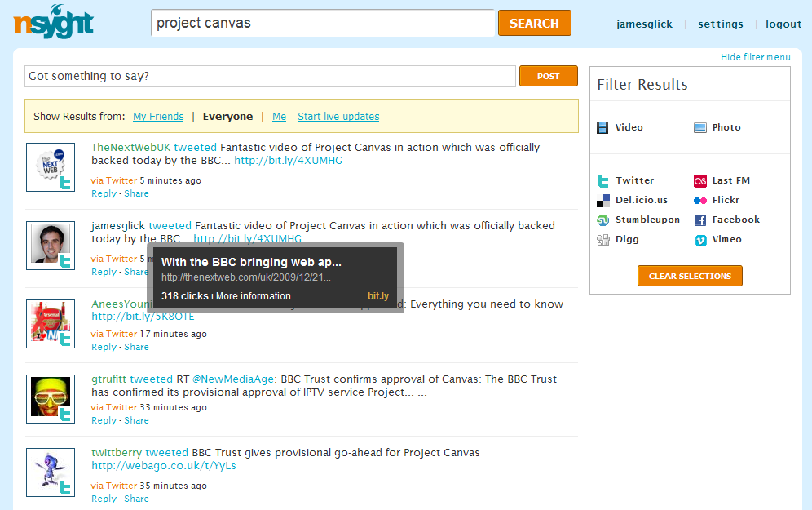Click bit.ly label in tooltip
Image resolution: width=812 pixels, height=510 pixels.
(378, 296)
